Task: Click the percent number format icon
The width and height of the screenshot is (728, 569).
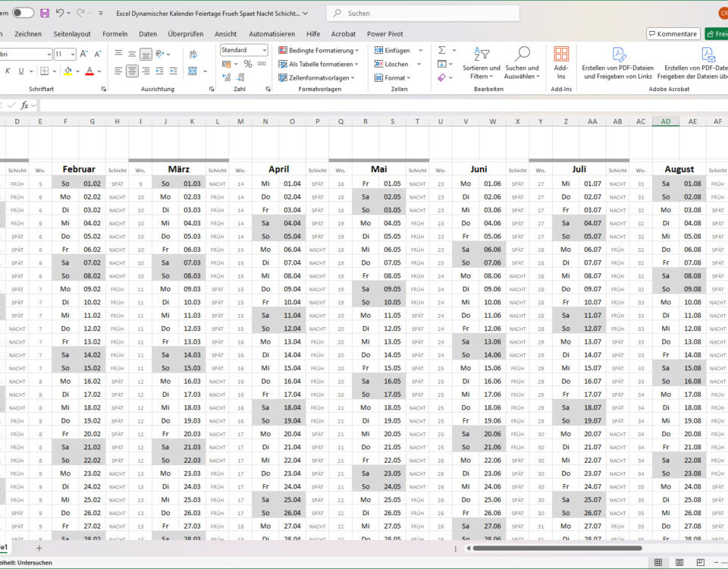Action: pos(248,64)
